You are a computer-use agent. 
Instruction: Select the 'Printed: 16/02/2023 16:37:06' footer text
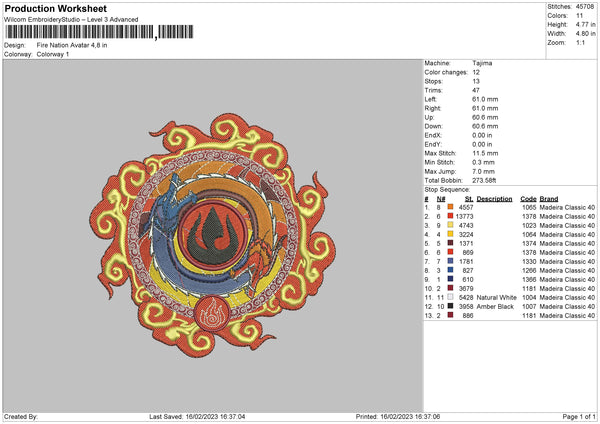pyautogui.click(x=398, y=416)
